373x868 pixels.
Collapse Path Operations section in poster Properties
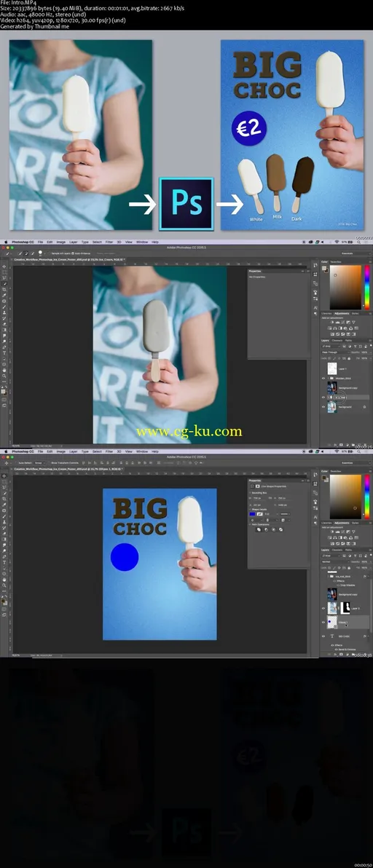pyautogui.click(x=250, y=524)
